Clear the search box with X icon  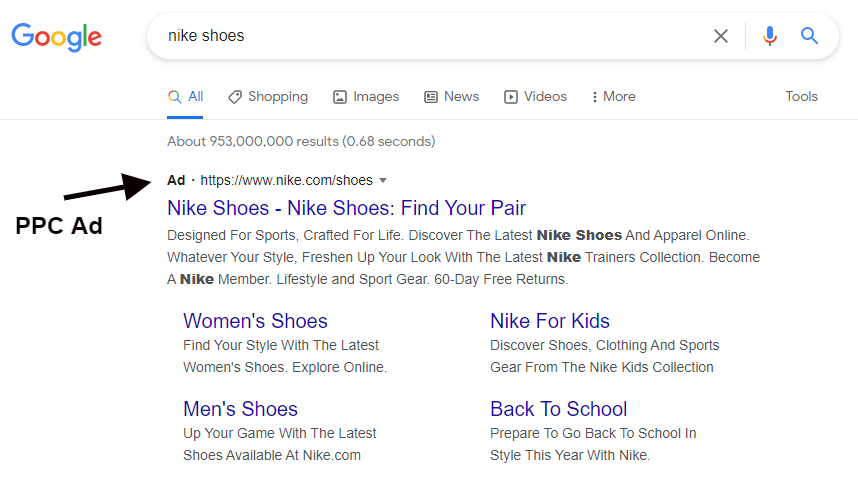[721, 36]
